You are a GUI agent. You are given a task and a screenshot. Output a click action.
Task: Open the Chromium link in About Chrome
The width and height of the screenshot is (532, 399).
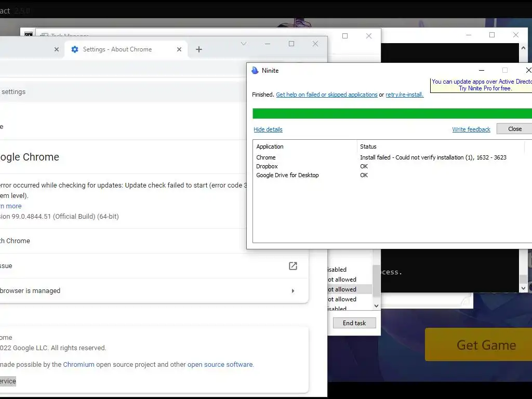pyautogui.click(x=79, y=364)
